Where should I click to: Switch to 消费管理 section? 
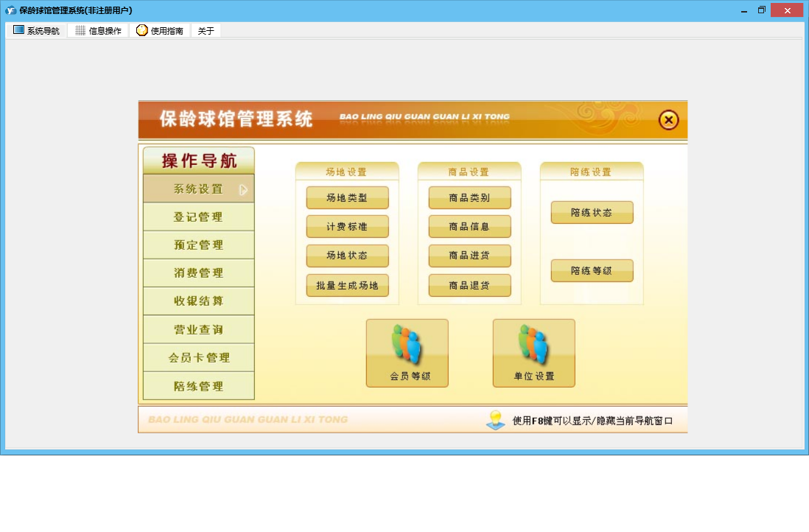199,273
